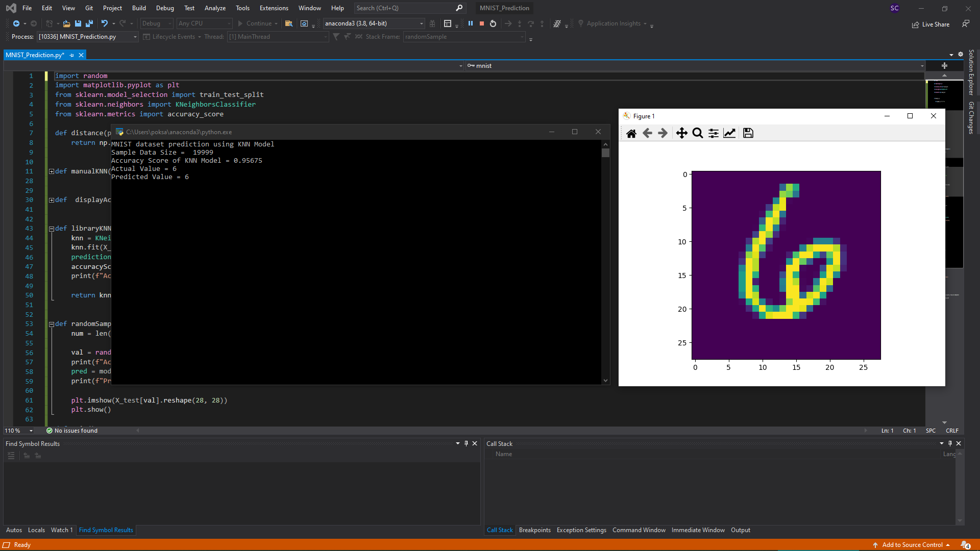
Task: Click the Restart debugging icon
Action: point(493,23)
